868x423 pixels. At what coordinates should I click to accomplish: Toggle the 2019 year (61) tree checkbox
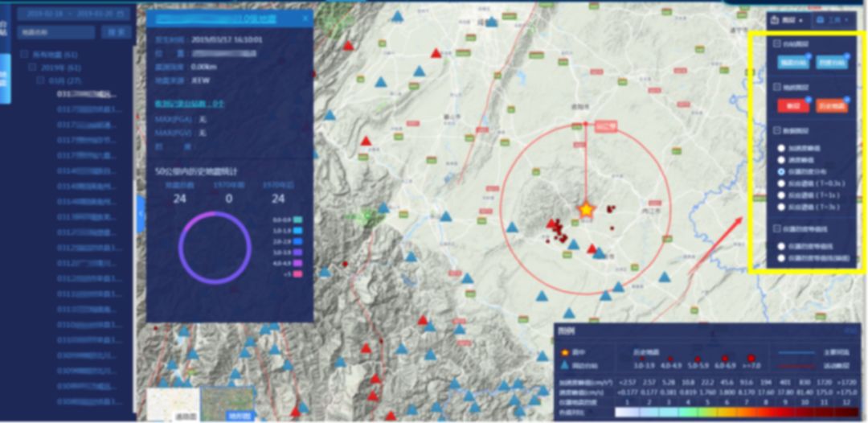tap(33, 68)
